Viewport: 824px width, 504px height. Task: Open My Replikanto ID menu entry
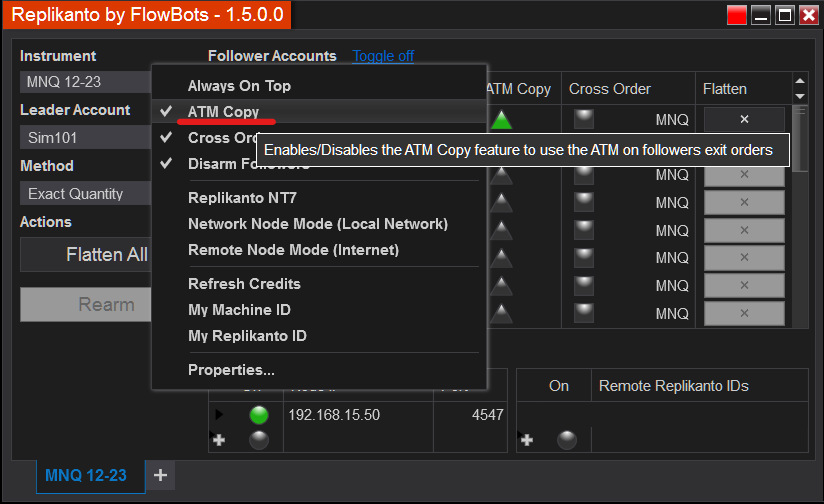tap(319, 336)
